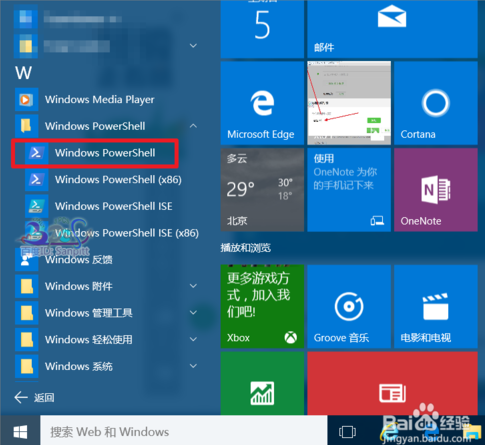Screen dimensions: 485x445
Task: Click Windows 轻松使用 folder icon
Action: tap(26, 339)
